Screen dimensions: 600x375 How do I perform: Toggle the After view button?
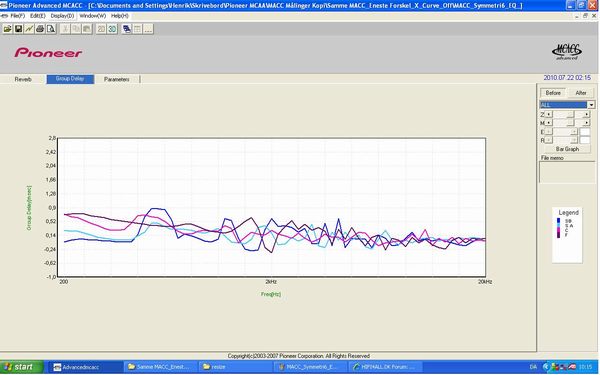click(581, 93)
